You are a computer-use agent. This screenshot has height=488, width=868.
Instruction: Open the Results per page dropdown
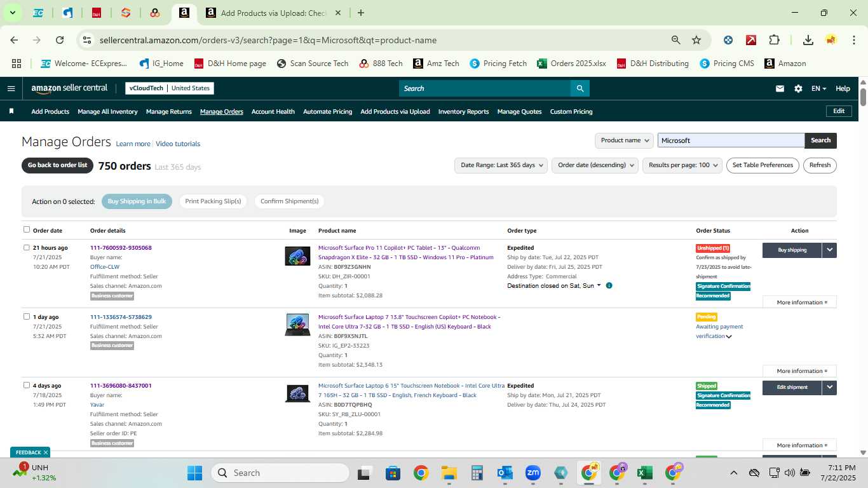click(682, 165)
